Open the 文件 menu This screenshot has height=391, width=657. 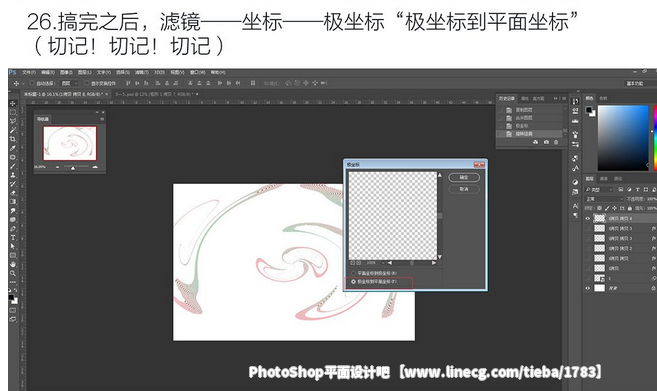29,73
